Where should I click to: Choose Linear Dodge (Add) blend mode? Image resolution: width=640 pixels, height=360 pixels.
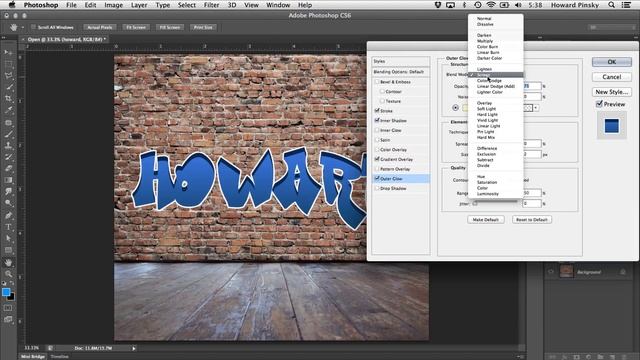(496, 87)
